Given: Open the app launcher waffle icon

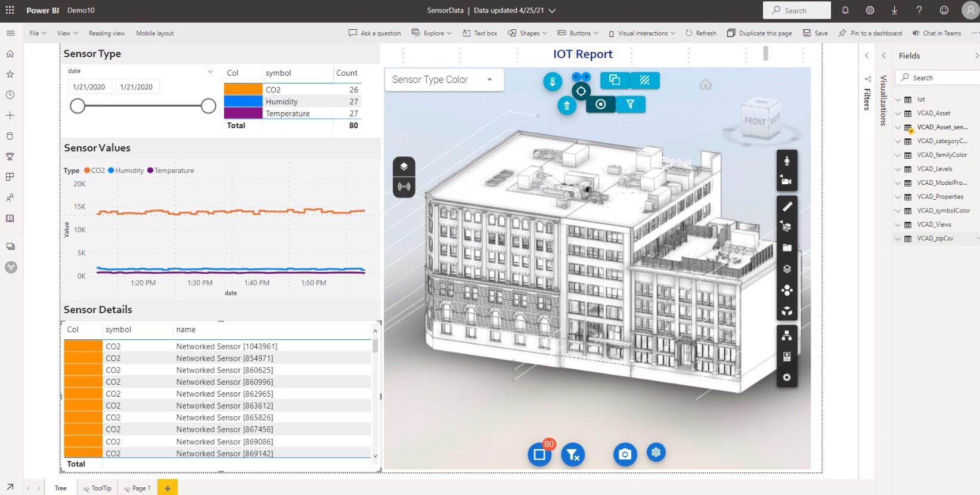Looking at the screenshot, I should pyautogui.click(x=10, y=10).
